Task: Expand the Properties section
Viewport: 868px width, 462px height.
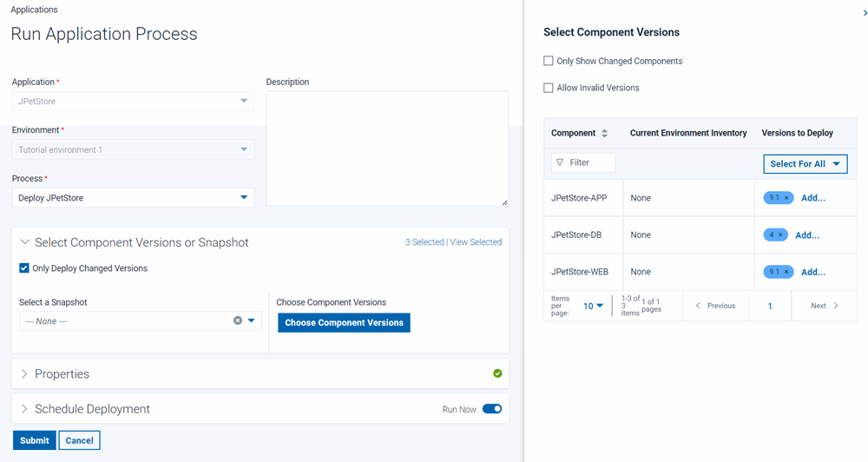Action: pos(62,374)
